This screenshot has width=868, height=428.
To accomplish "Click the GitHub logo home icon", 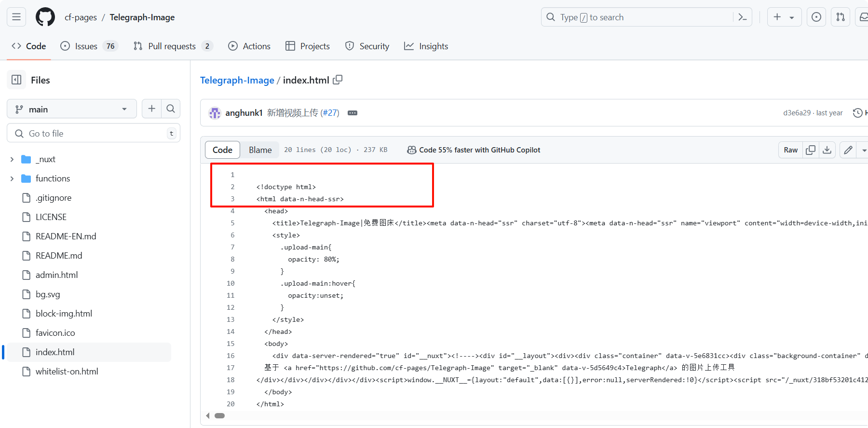I will pyautogui.click(x=45, y=17).
